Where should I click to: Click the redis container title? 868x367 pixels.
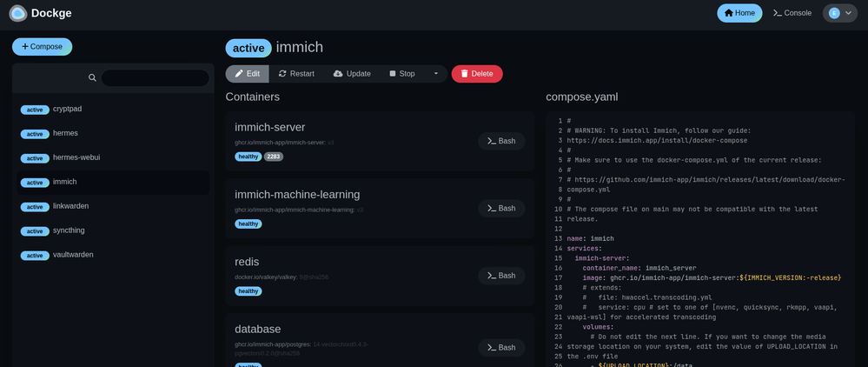[x=247, y=262]
